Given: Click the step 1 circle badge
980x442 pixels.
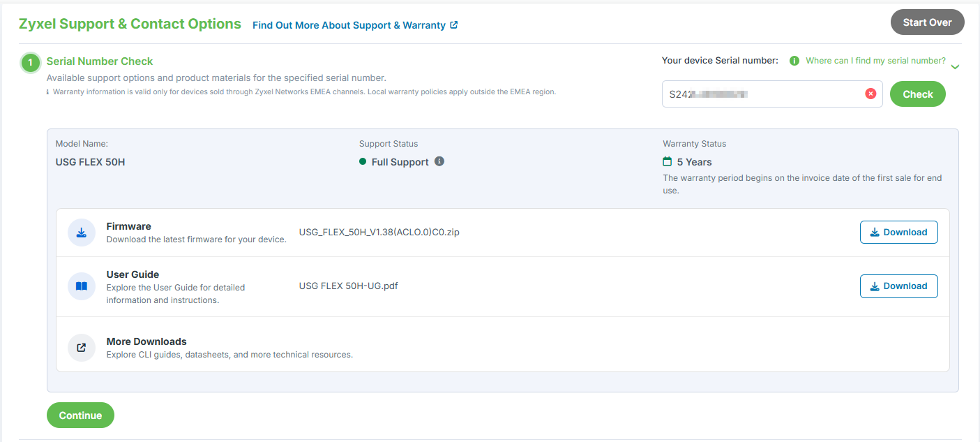Looking at the screenshot, I should pyautogui.click(x=31, y=63).
